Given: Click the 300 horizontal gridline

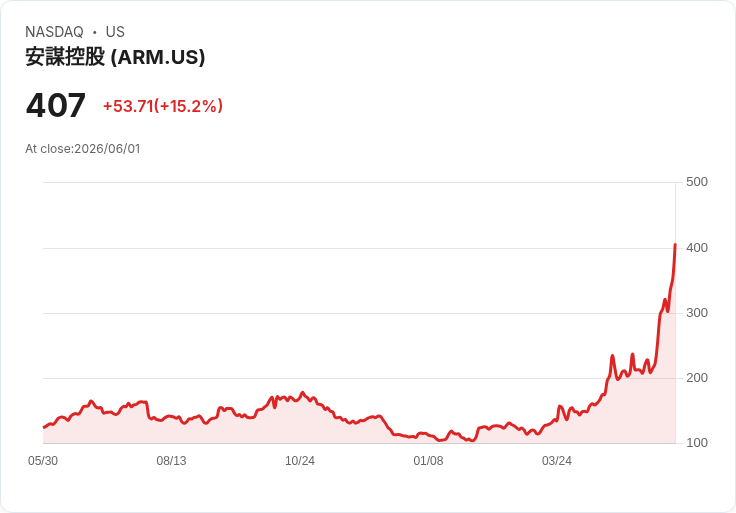Looking at the screenshot, I should pyautogui.click(x=359, y=313).
